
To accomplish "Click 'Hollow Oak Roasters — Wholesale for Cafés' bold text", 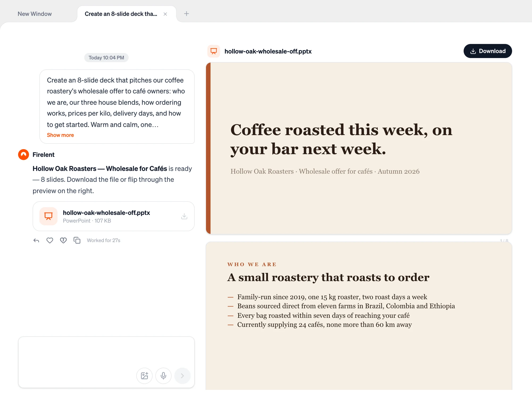I will [x=100, y=169].
